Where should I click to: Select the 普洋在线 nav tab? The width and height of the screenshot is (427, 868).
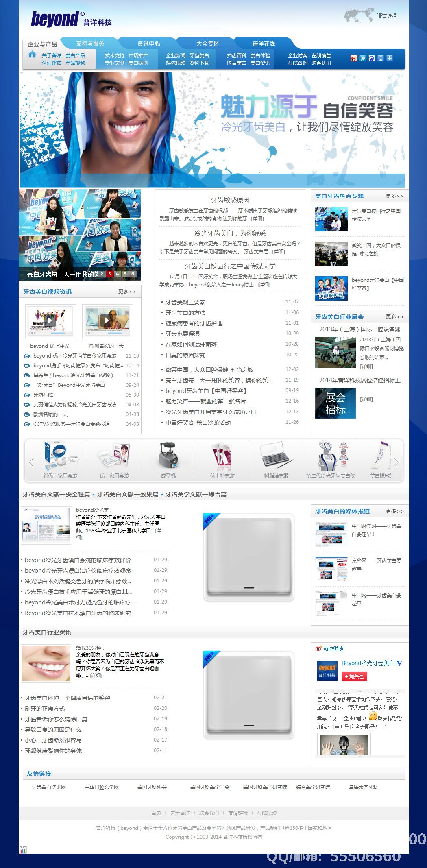(x=264, y=44)
